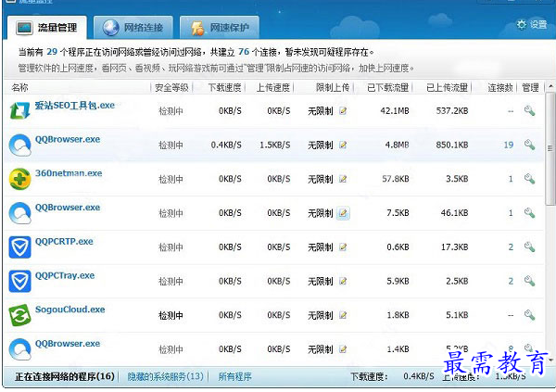Click the QQPCRTP.exe shield icon
The height and width of the screenshot is (392, 556).
pyautogui.click(x=19, y=247)
